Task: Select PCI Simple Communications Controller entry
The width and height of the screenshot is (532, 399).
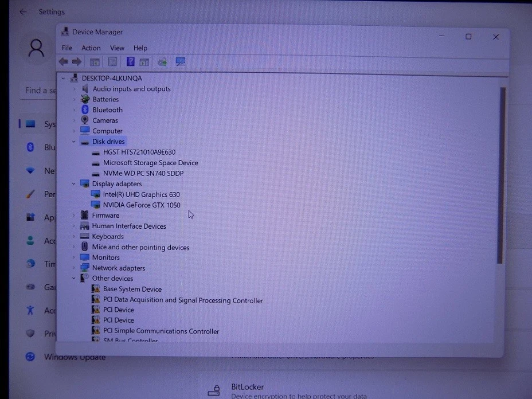Action: (x=161, y=331)
